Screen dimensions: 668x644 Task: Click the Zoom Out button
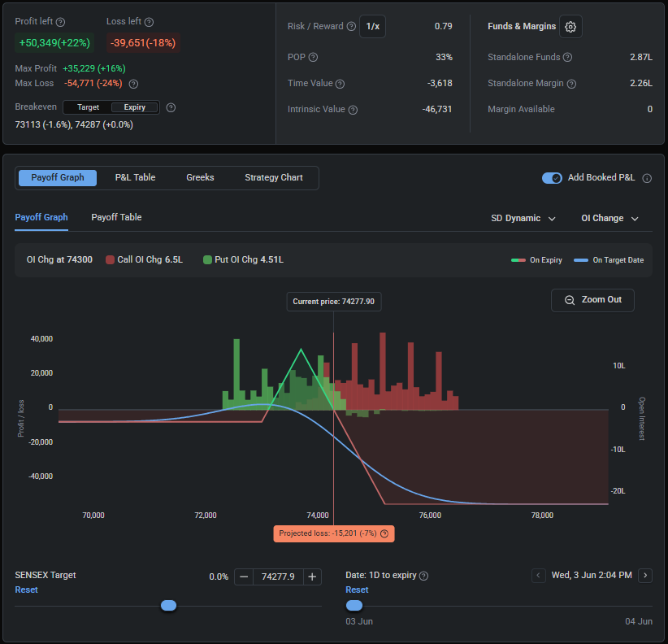coord(592,300)
